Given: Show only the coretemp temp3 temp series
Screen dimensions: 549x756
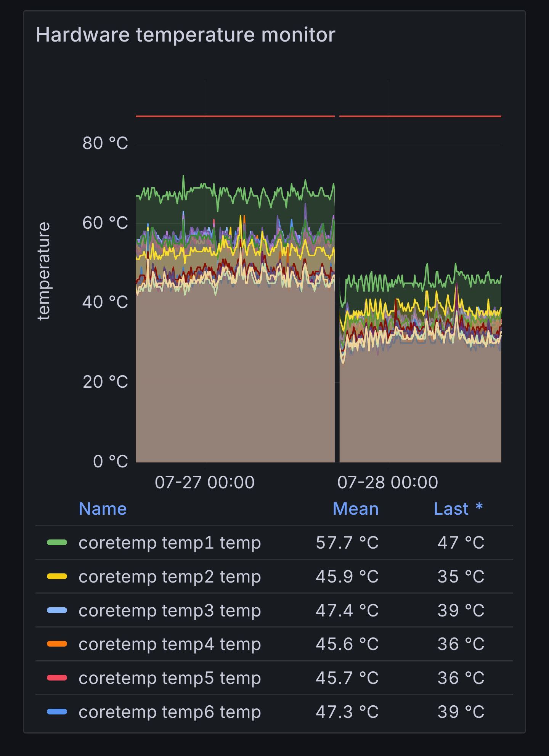Looking at the screenshot, I should click(x=170, y=610).
